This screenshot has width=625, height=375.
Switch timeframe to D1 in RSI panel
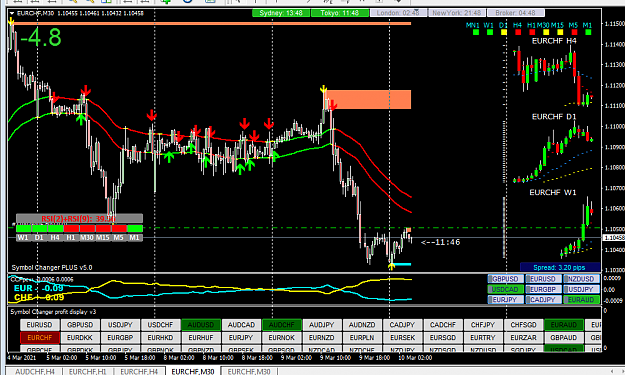coord(39,238)
